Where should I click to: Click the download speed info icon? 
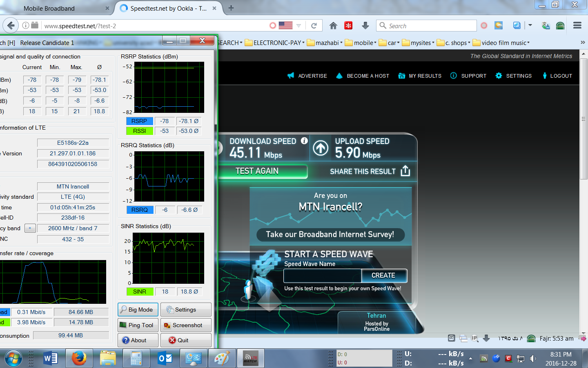click(x=304, y=141)
